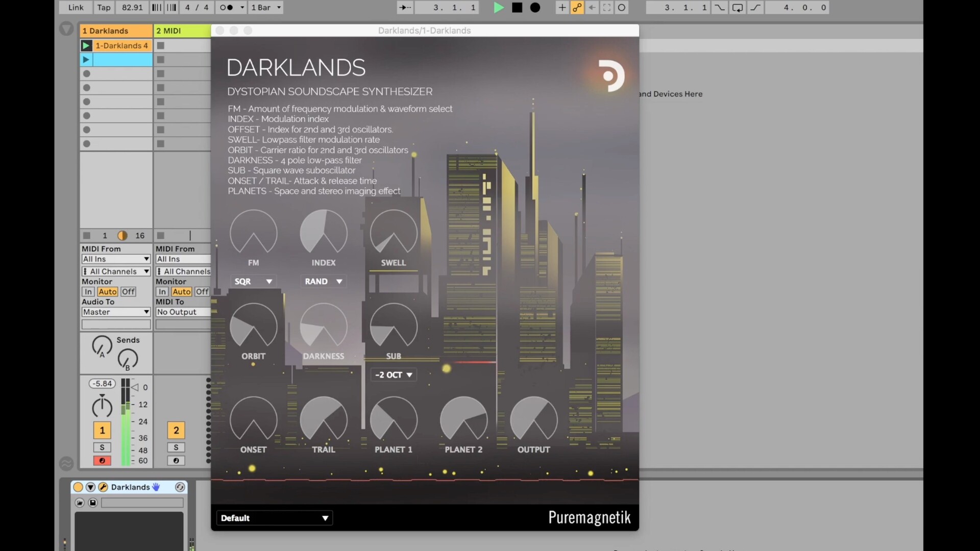Toggle the Punch-In switch
This screenshot has height=551, width=980.
coord(720,8)
